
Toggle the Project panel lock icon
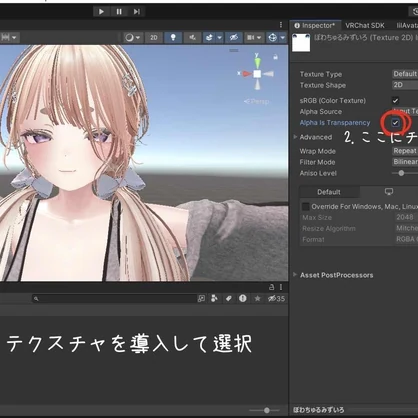click(x=272, y=287)
